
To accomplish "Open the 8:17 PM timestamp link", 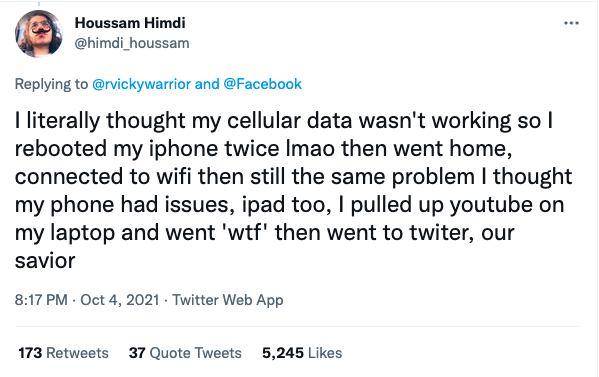I will click(41, 300).
